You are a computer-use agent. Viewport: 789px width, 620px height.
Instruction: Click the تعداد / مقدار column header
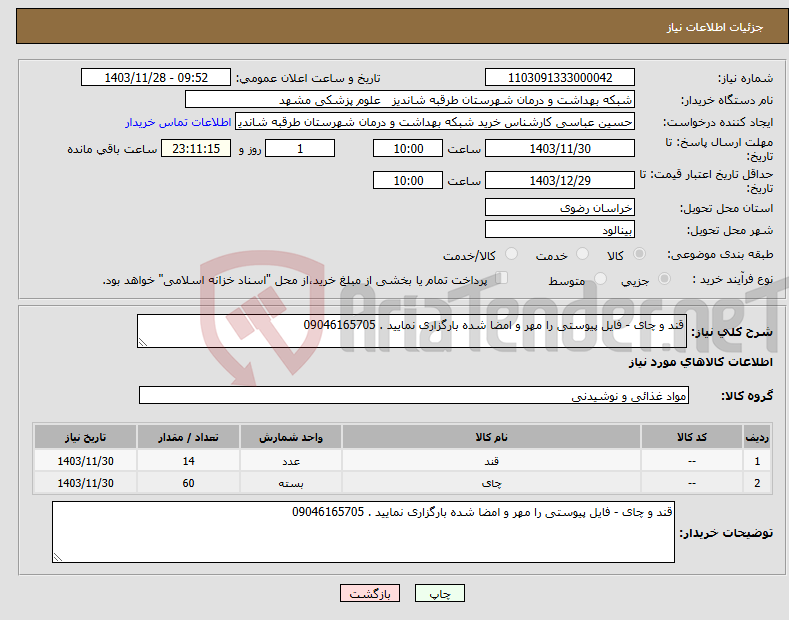coord(188,437)
